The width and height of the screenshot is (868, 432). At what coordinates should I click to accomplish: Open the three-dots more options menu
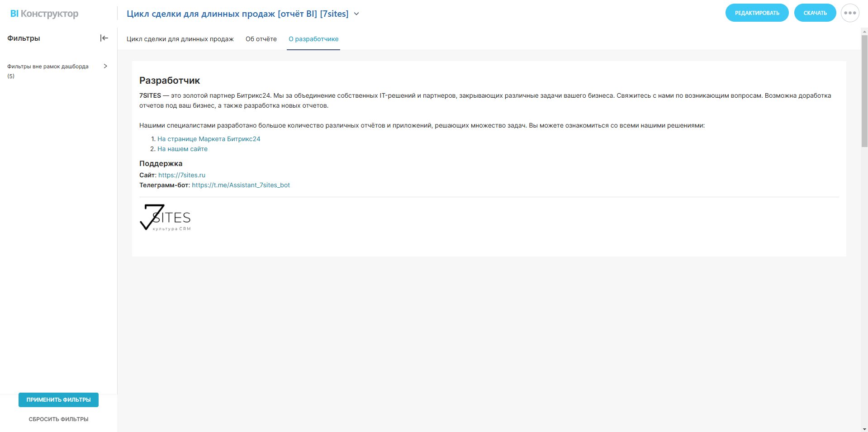click(850, 13)
